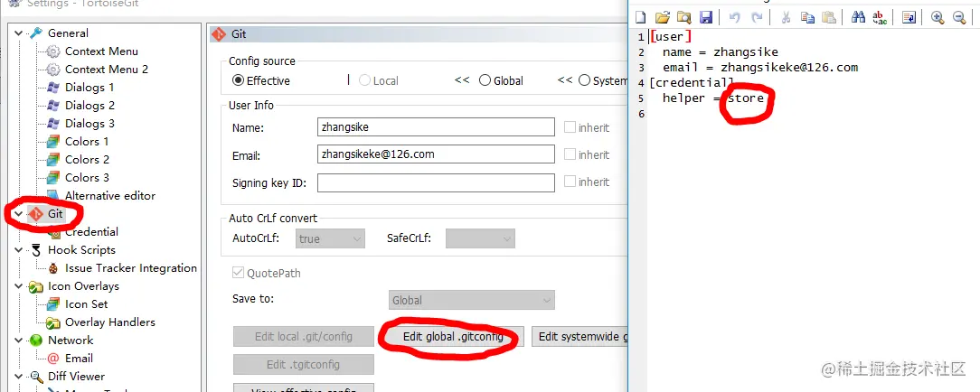Select the System config source radio
The image size is (980, 392).
pyautogui.click(x=584, y=80)
